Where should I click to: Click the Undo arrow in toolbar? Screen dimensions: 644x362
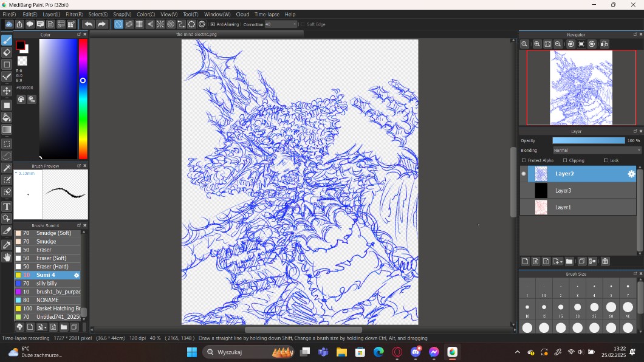tap(89, 24)
